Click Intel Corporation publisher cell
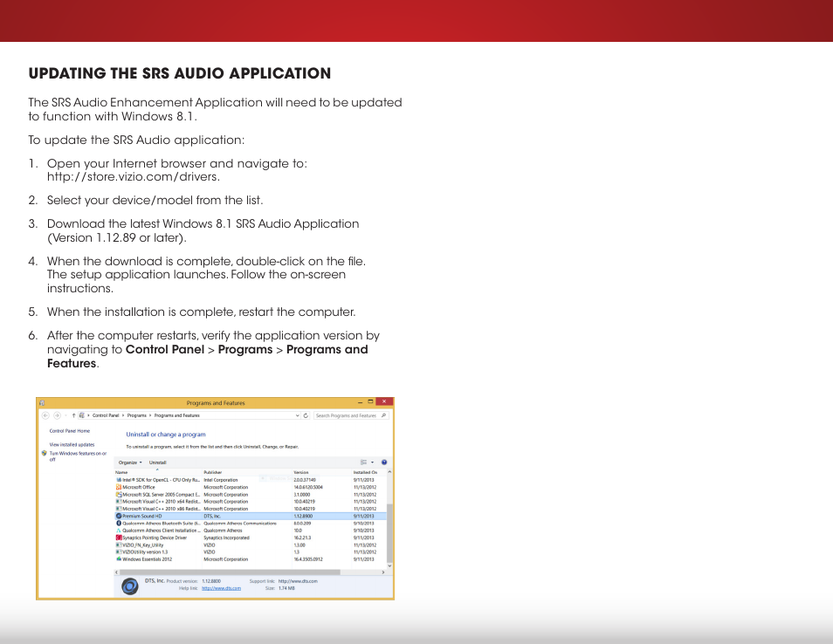This screenshot has width=833, height=644. (220, 480)
